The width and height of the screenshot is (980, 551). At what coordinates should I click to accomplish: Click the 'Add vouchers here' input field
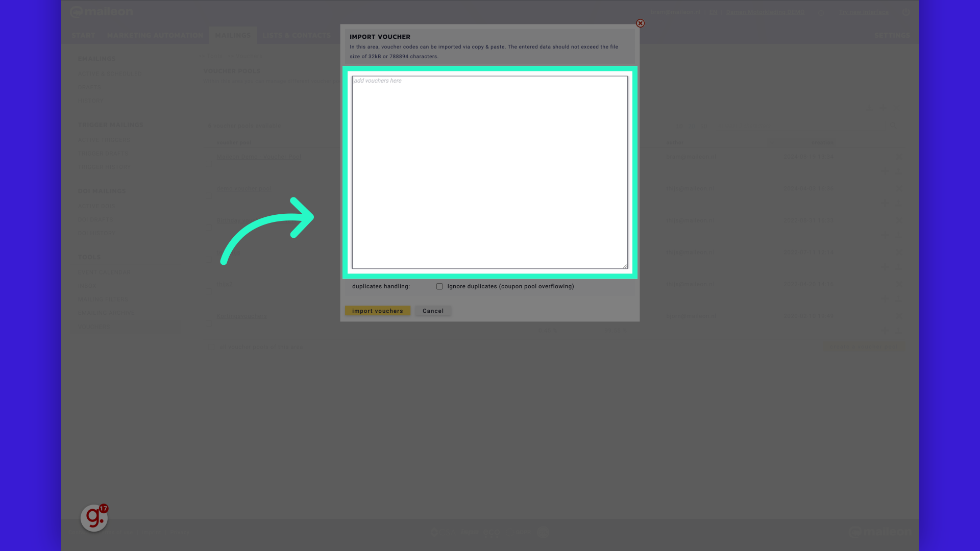click(490, 171)
